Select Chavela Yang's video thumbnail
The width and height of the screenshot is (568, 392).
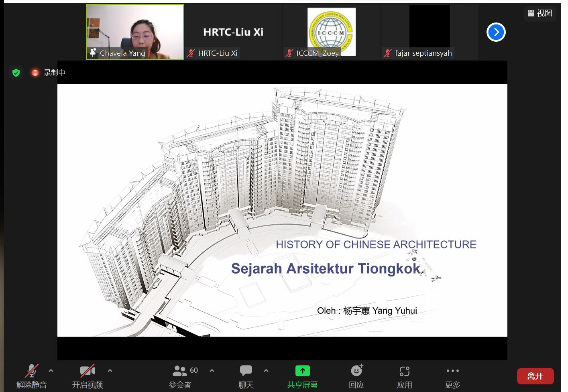click(135, 32)
